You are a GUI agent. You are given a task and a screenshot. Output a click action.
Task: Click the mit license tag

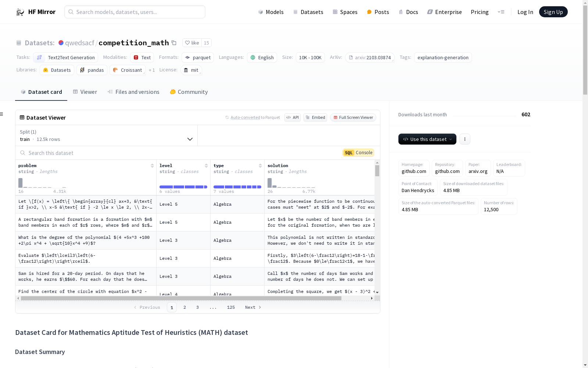(191, 70)
